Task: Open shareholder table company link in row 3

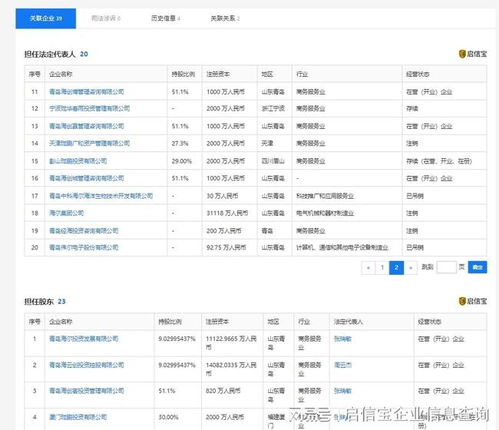Action: tap(87, 391)
